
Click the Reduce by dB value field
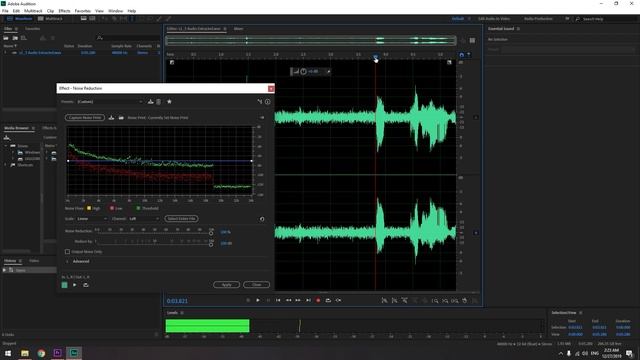(226, 243)
